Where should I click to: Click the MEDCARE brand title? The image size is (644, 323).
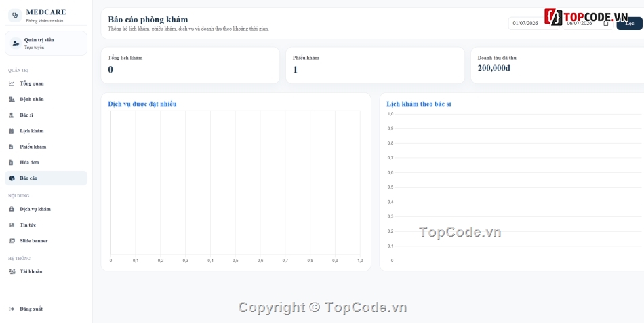pos(45,12)
